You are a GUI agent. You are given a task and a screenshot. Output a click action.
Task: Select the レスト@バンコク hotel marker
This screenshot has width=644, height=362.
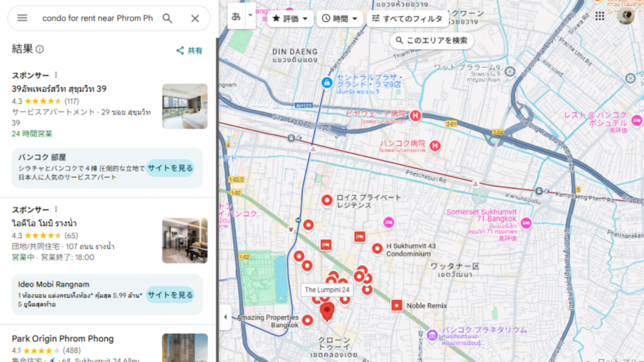point(637,120)
